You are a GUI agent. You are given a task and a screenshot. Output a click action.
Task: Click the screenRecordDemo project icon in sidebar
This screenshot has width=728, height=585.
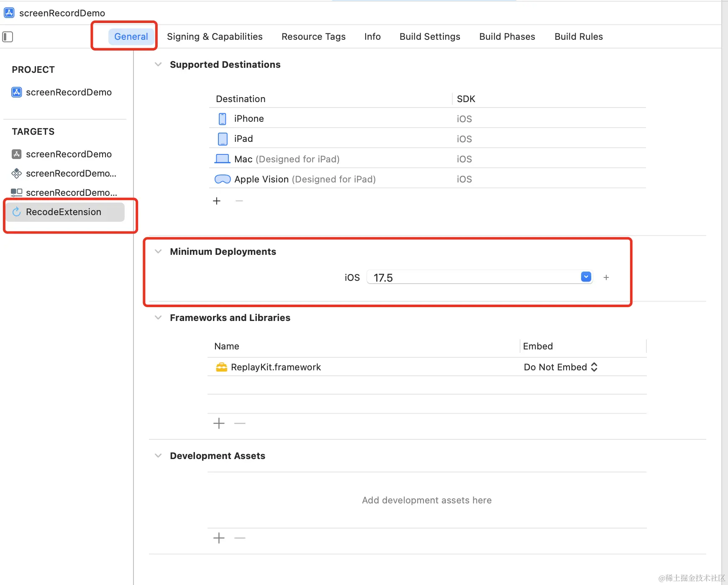click(x=16, y=92)
